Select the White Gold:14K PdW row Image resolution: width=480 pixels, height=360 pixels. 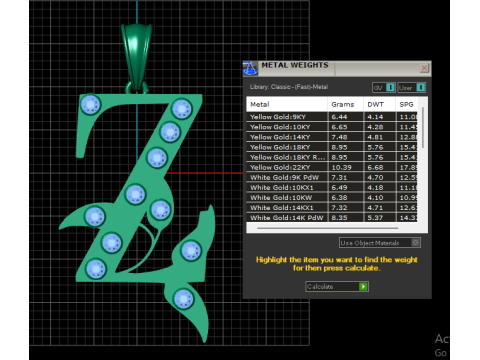click(x=332, y=217)
